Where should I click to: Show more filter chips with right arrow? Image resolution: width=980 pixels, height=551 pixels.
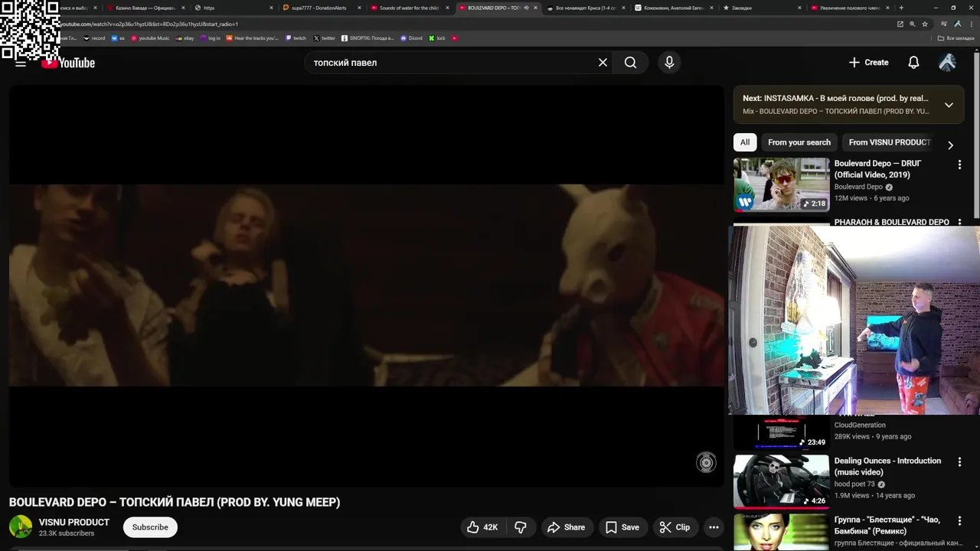[950, 145]
